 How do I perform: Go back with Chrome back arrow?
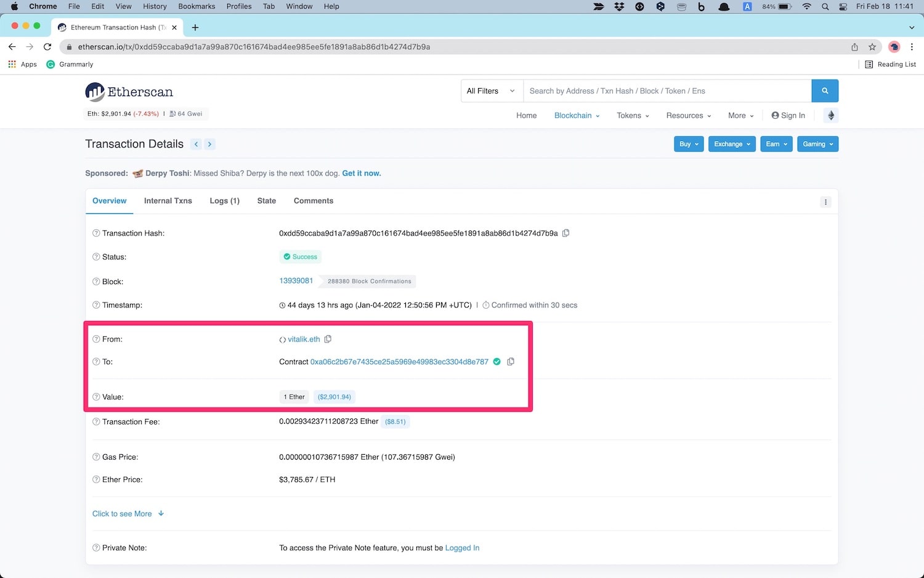pos(12,47)
